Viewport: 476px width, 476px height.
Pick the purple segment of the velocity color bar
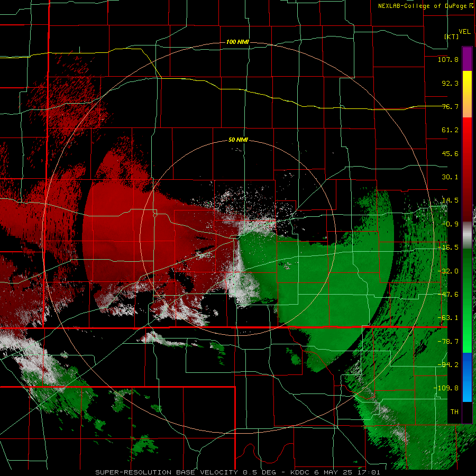[467, 59]
